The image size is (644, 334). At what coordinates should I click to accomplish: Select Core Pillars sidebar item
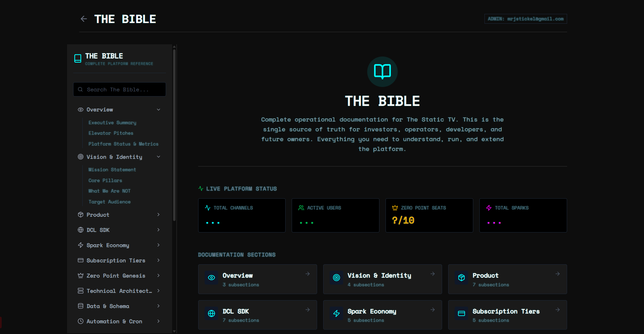pos(105,181)
